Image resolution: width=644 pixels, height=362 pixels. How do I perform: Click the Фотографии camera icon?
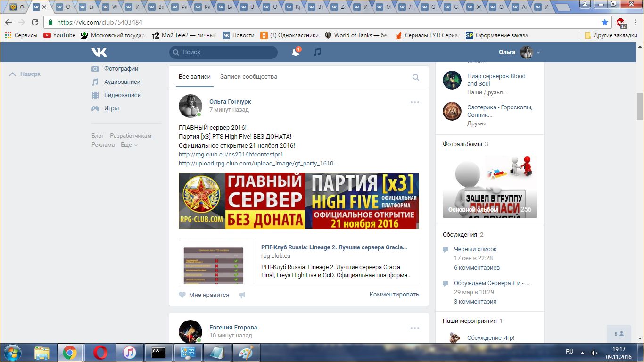tap(95, 69)
